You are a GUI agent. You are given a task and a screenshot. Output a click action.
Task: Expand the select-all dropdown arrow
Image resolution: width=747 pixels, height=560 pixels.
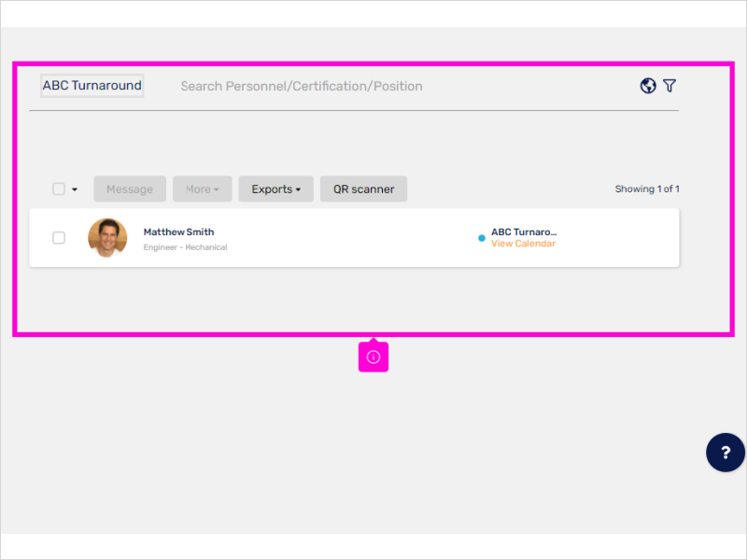click(x=75, y=189)
